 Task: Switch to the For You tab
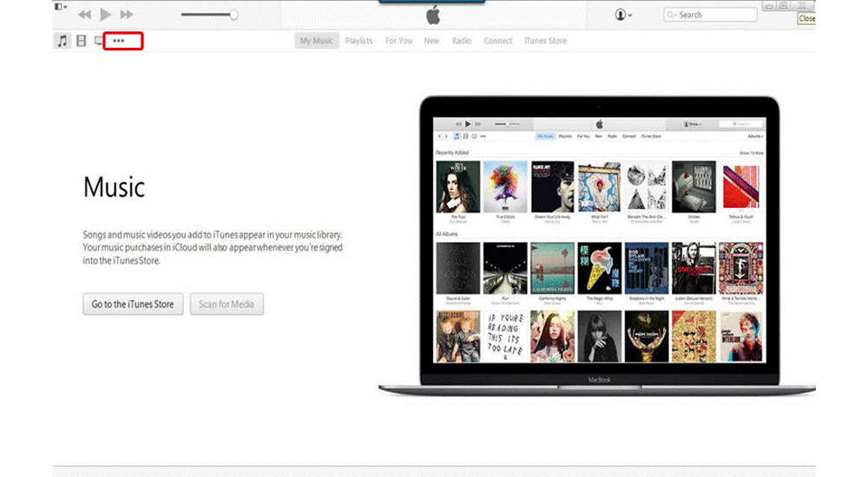tap(398, 41)
